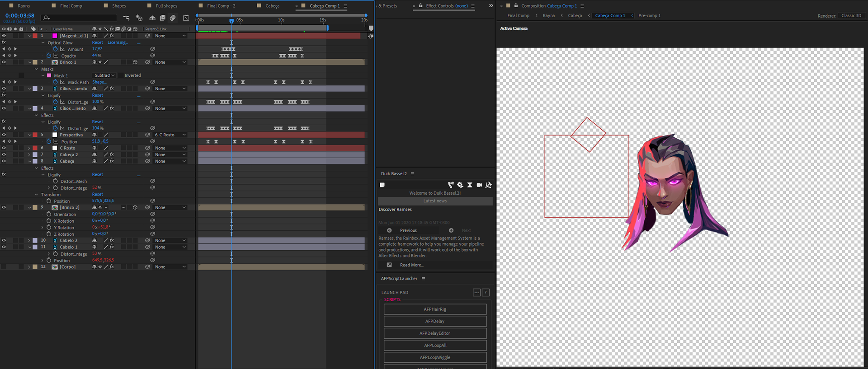Select the Rayna breadcrumb in composition viewer
The image size is (868, 369).
coord(548,15)
